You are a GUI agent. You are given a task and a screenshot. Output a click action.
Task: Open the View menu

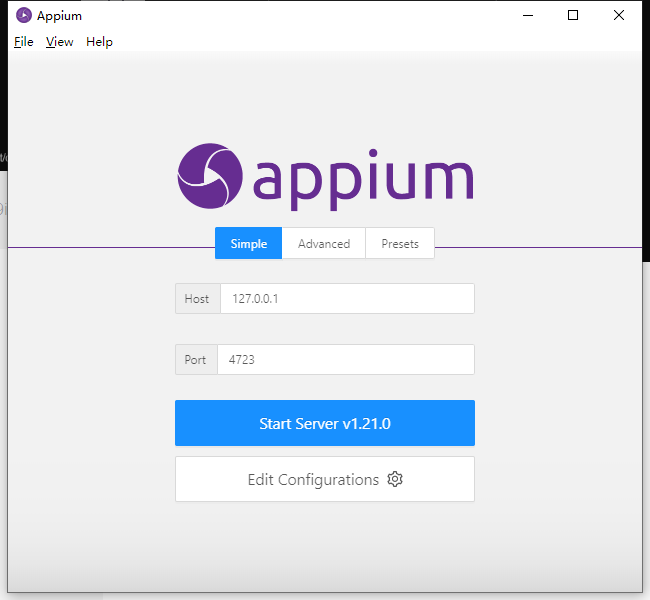(x=60, y=42)
